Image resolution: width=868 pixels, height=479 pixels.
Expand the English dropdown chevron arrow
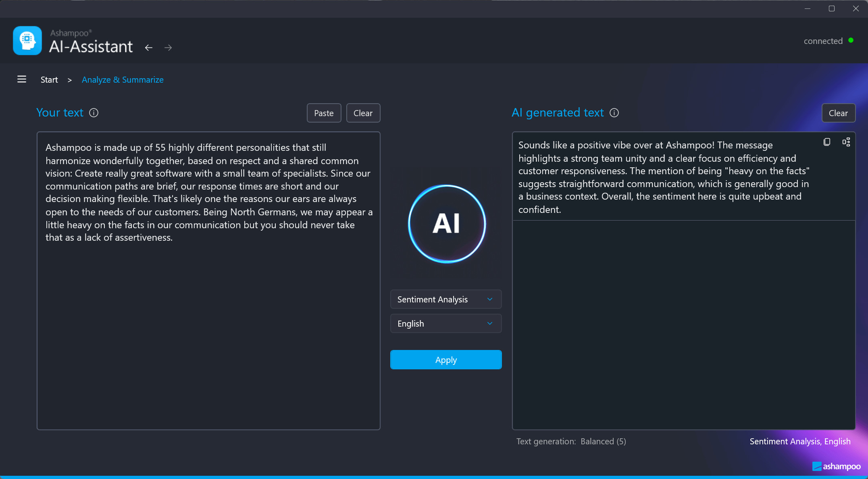(x=490, y=323)
